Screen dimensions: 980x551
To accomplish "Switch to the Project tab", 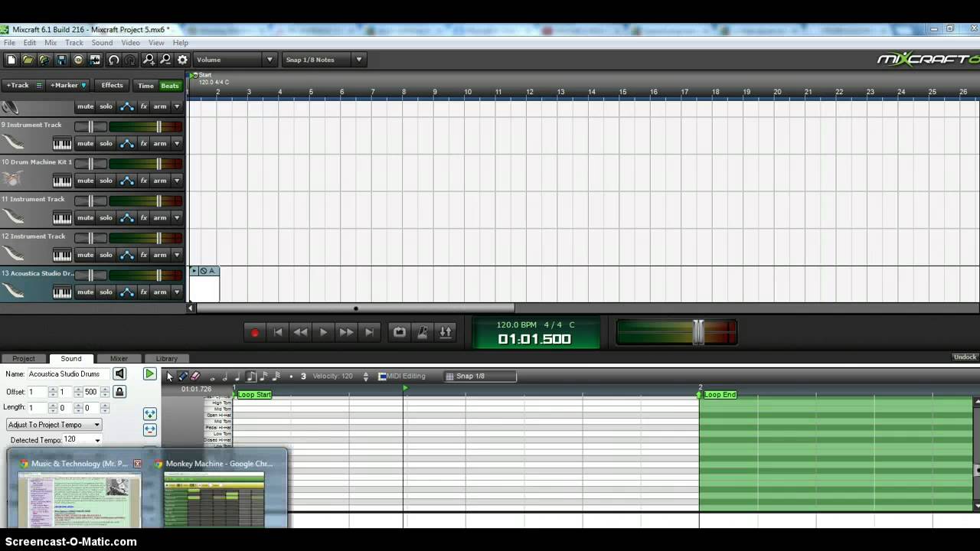I will (23, 358).
